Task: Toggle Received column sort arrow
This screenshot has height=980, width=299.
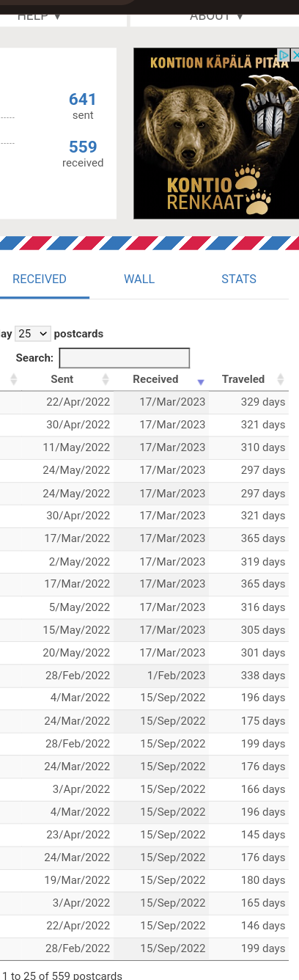Action: 201,381
